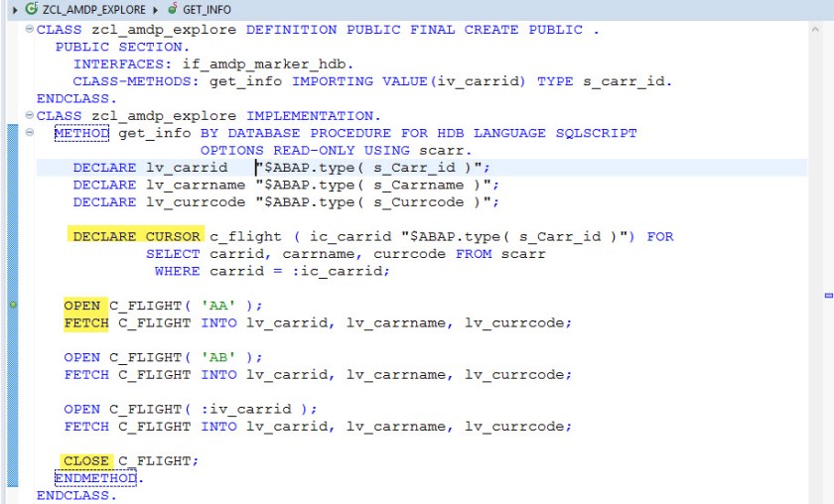Click c_flight cursor name in DECLARE CURSOR line
This screenshot has width=834, height=504.
(245, 236)
